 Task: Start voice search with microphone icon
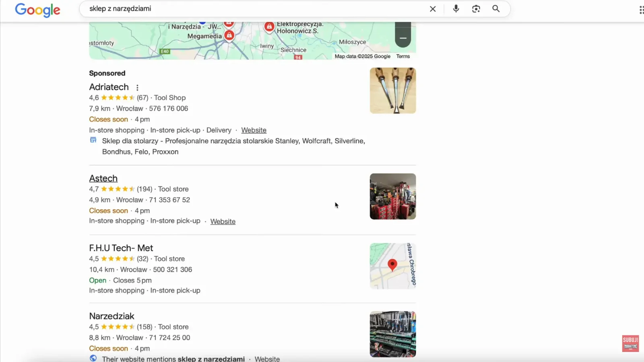[456, 8]
